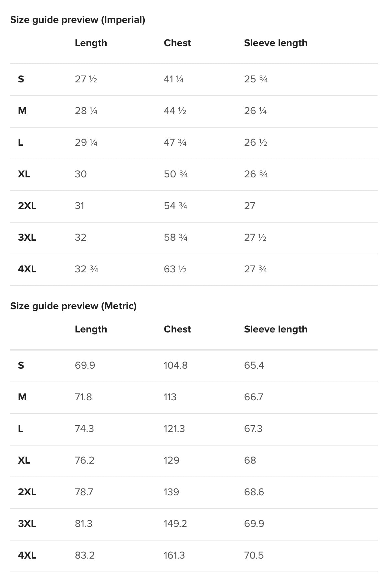388x588 pixels.
Task: Select the XL row label in Metric table
Action: click(24, 460)
